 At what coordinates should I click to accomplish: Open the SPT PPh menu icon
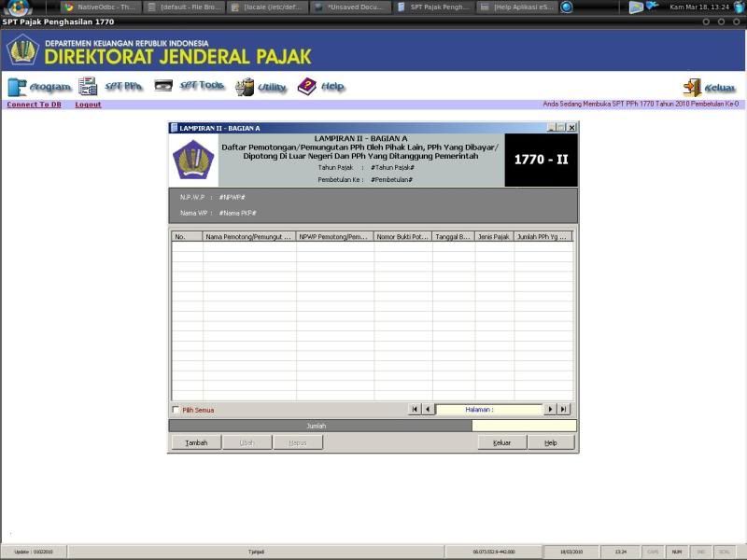pyautogui.click(x=88, y=86)
